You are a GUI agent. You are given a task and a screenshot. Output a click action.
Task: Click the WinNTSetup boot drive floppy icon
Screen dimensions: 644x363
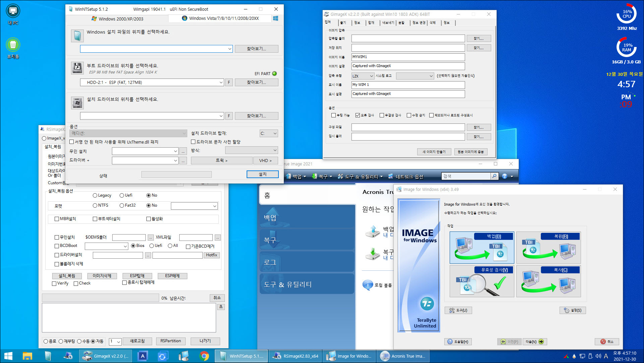point(77,68)
